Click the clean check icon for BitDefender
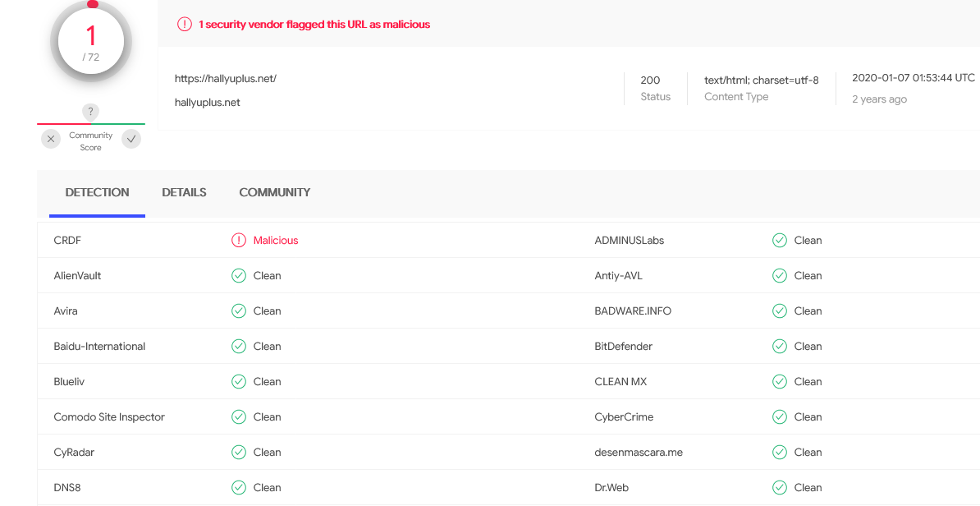 click(780, 347)
